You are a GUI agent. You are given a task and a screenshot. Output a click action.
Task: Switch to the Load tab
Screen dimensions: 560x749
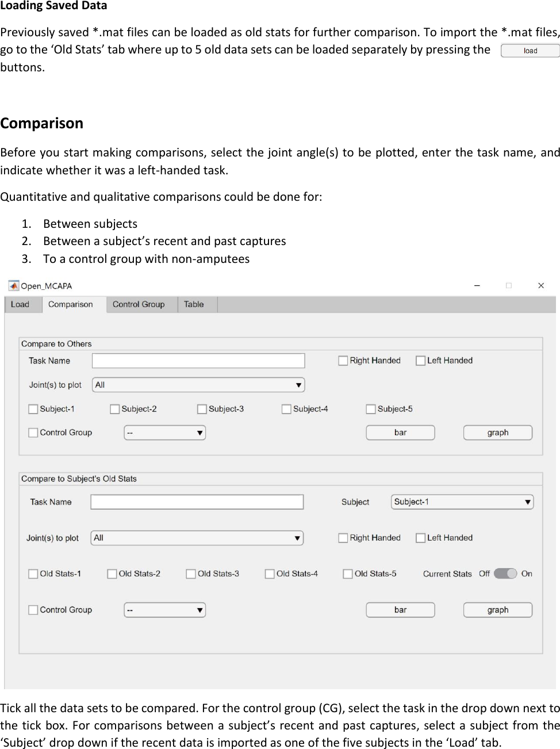[x=21, y=304]
